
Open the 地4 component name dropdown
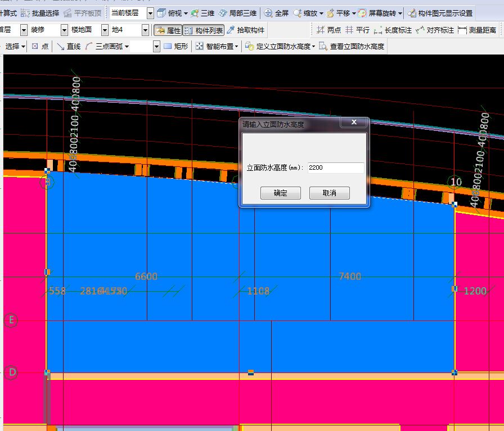click(x=145, y=30)
